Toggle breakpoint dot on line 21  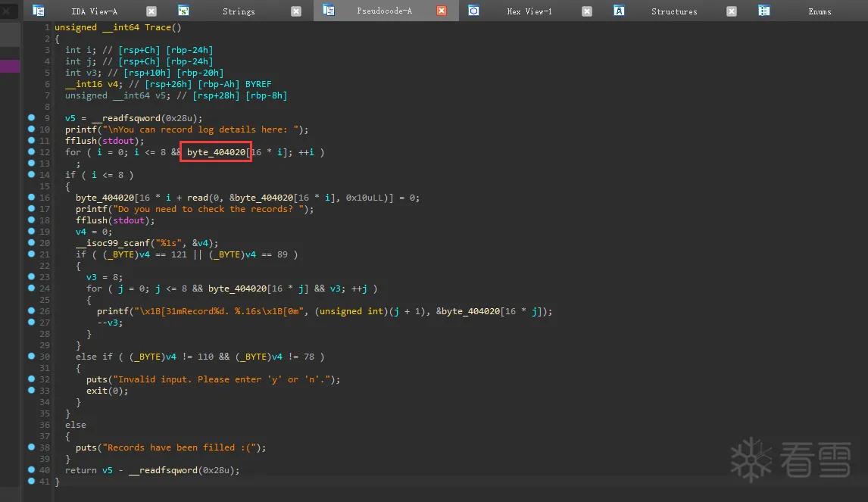pyautogui.click(x=32, y=254)
